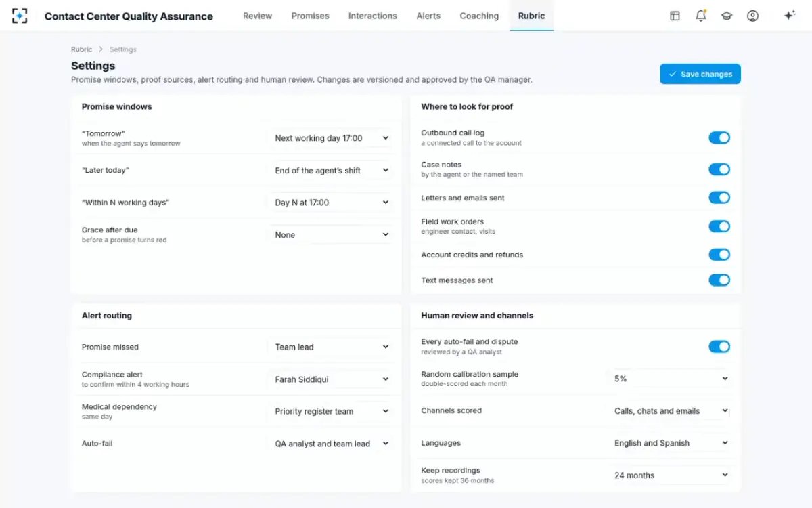
Task: Open Promise missed routing dropdown
Action: (x=332, y=347)
